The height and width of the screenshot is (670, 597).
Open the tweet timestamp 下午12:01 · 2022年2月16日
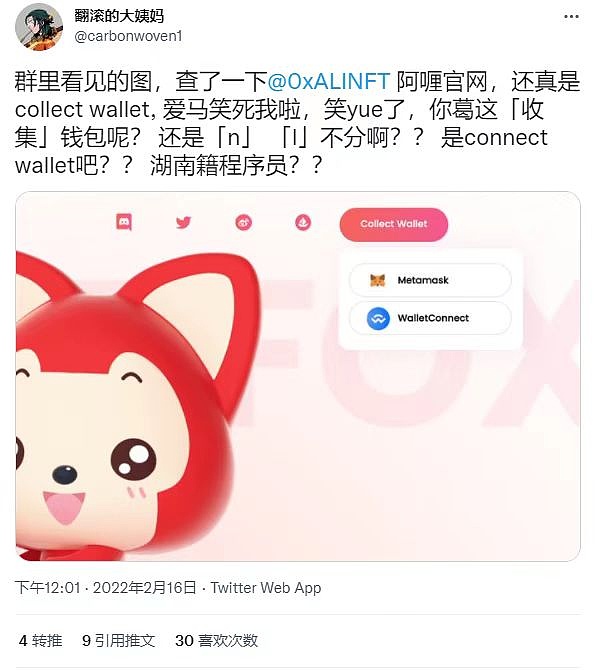pos(106,588)
